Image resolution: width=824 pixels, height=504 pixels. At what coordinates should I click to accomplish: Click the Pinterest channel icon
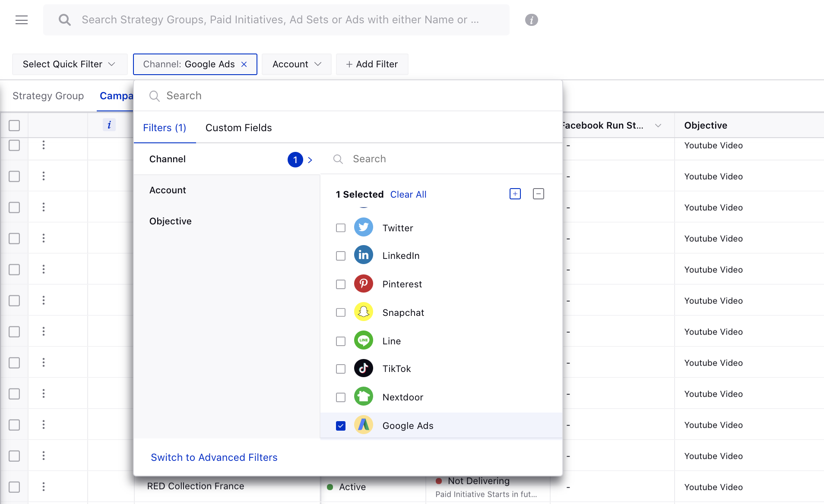(x=364, y=283)
